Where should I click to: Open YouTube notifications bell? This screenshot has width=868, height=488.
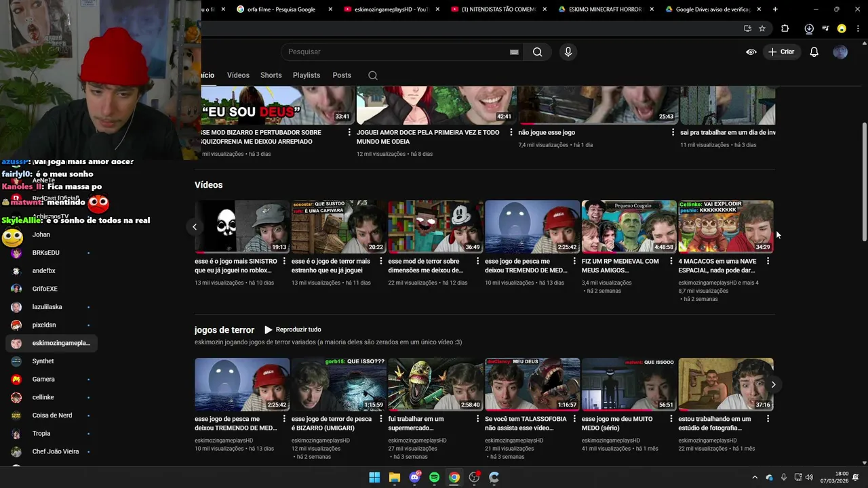pyautogui.click(x=814, y=52)
